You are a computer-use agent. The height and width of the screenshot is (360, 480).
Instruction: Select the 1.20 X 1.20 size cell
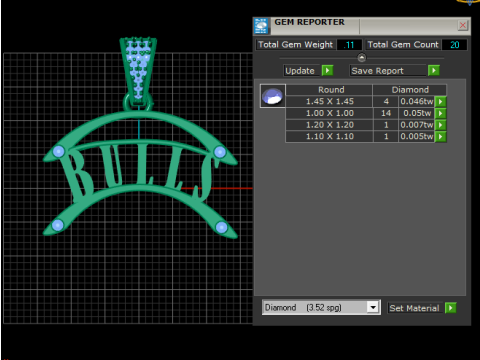point(329,125)
